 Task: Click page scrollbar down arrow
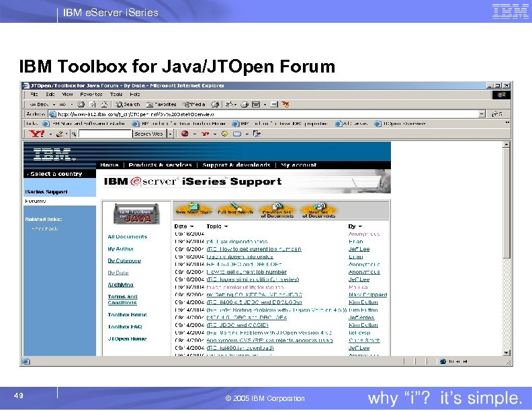(x=506, y=353)
